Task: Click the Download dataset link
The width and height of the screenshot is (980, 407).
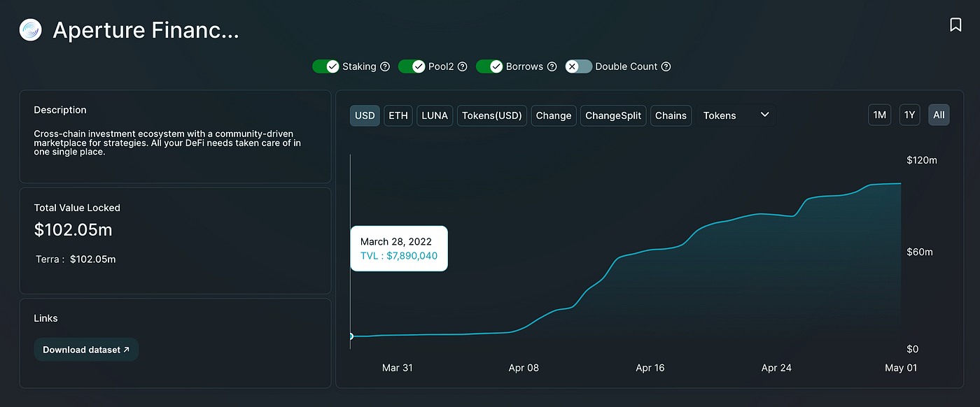Action: [x=86, y=350]
